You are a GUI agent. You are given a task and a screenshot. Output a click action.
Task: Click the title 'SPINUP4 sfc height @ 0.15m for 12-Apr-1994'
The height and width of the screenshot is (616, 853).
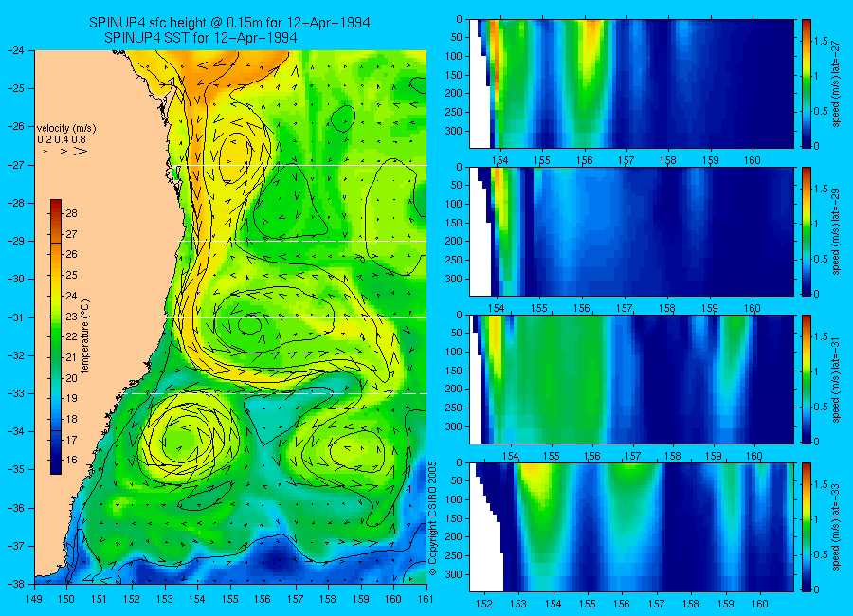coord(229,23)
